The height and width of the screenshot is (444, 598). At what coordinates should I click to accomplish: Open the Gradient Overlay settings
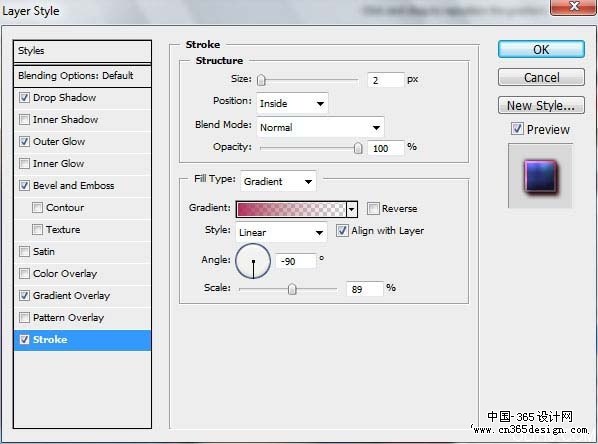tap(71, 296)
